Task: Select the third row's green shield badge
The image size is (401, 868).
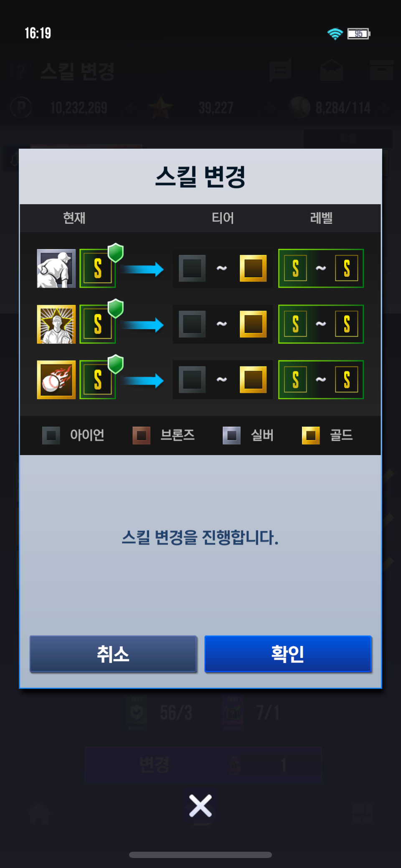Action: tap(116, 364)
